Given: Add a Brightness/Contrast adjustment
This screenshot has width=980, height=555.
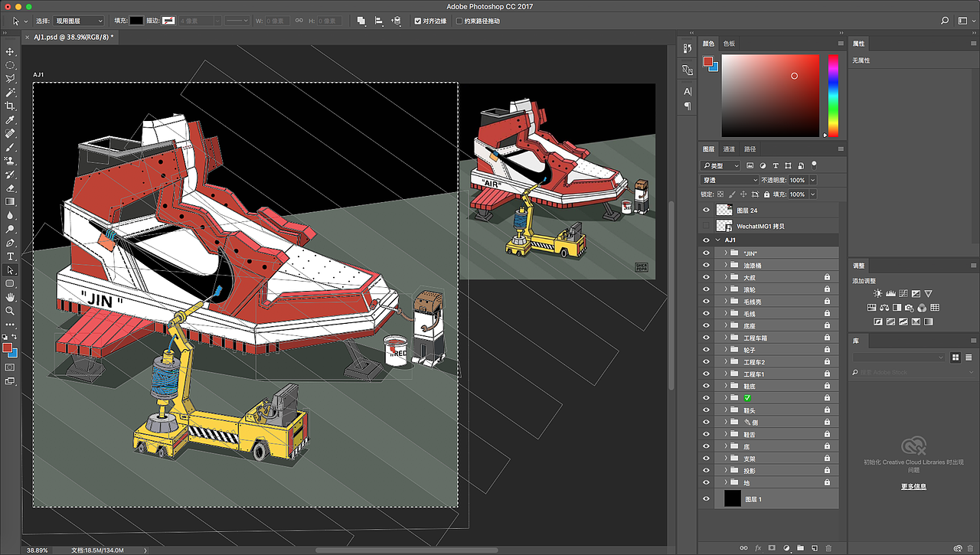Looking at the screenshot, I should 877,293.
